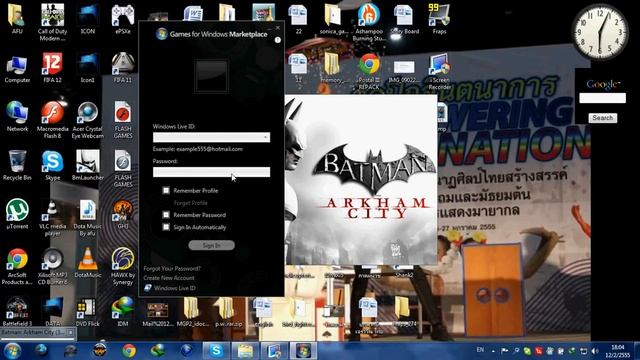Viewport: 640px width, 360px height.
Task: Open Ashampoo Burning Studio icon
Action: coord(369,22)
